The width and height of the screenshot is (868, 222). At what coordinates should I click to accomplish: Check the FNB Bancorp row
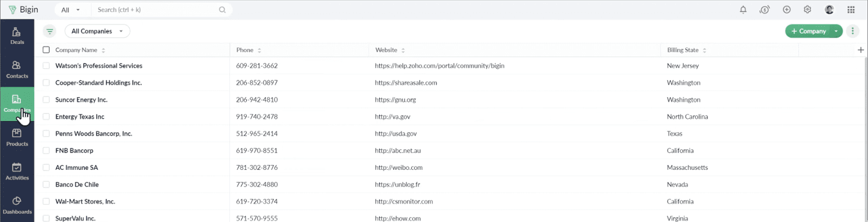pos(46,150)
